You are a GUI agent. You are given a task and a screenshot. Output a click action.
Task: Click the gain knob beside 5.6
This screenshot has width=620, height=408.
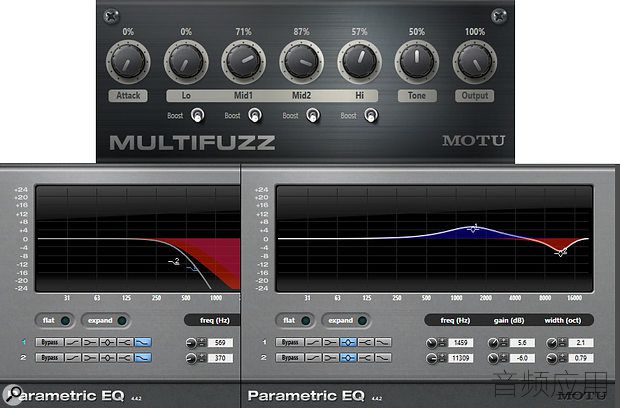(493, 343)
